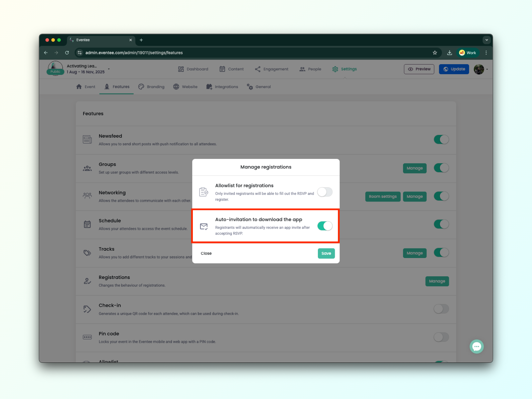
Task: Click the browser back arrow
Action: point(46,53)
